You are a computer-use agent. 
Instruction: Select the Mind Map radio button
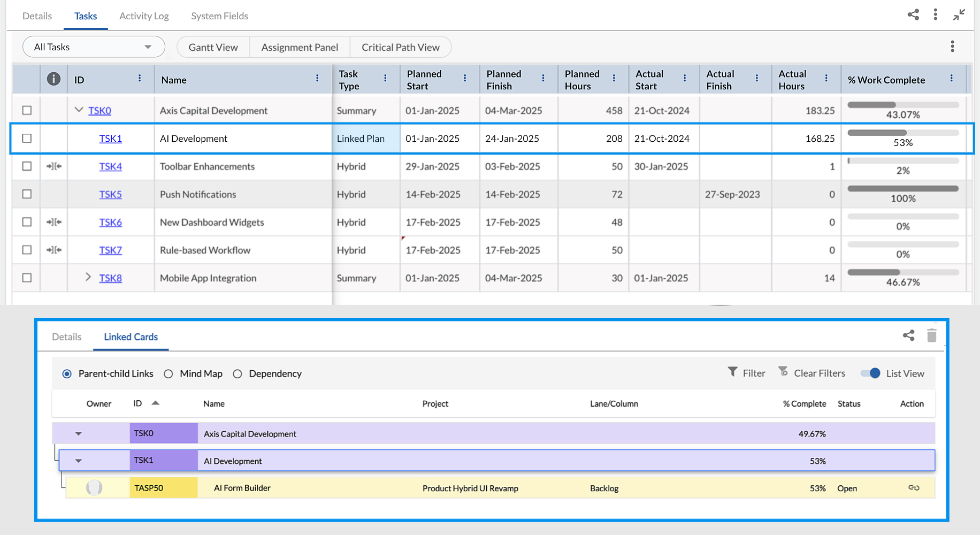(169, 374)
